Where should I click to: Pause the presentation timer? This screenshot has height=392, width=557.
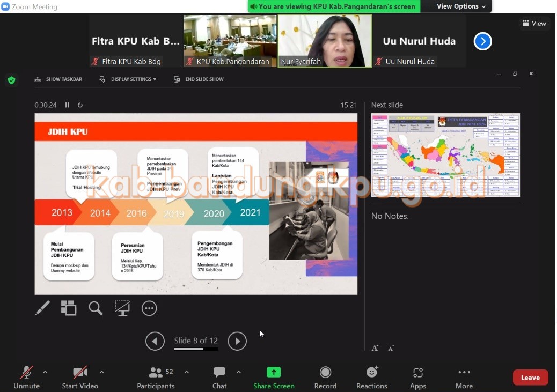tap(67, 105)
